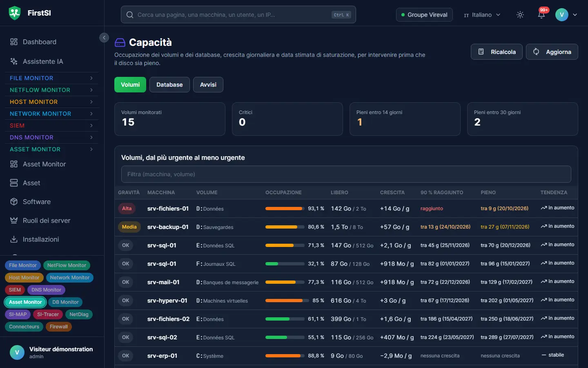Switch to the Volumi tab

click(x=130, y=85)
